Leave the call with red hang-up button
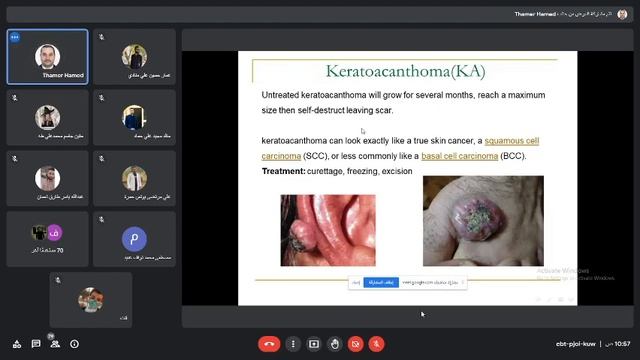 tap(269, 344)
